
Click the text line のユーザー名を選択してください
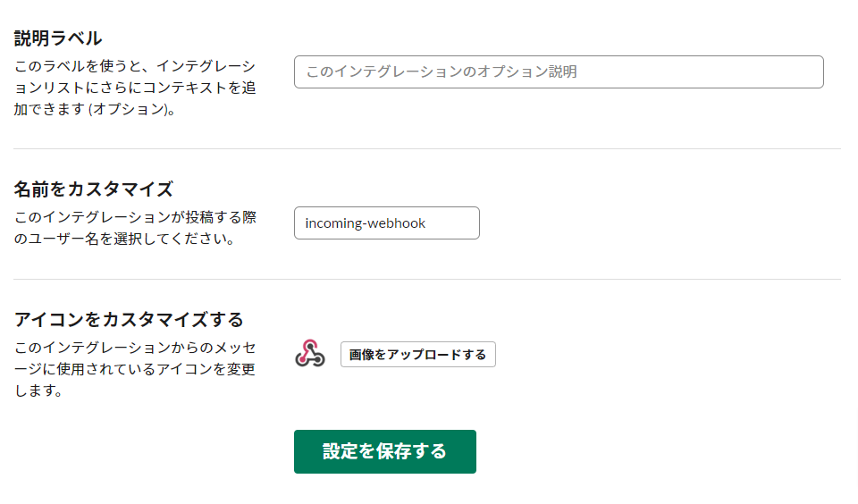click(x=124, y=239)
